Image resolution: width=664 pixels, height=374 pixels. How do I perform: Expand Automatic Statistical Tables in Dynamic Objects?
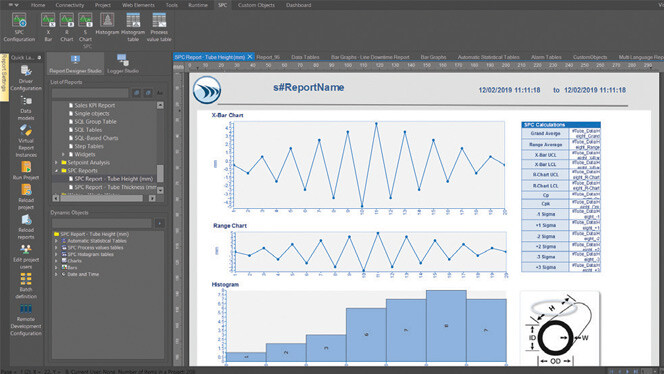tap(56, 241)
